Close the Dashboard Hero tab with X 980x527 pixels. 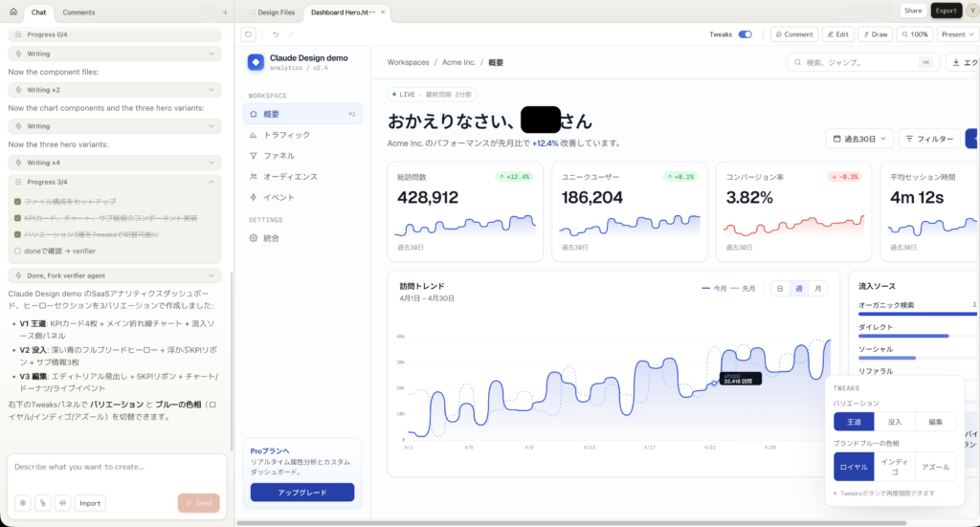(x=384, y=12)
